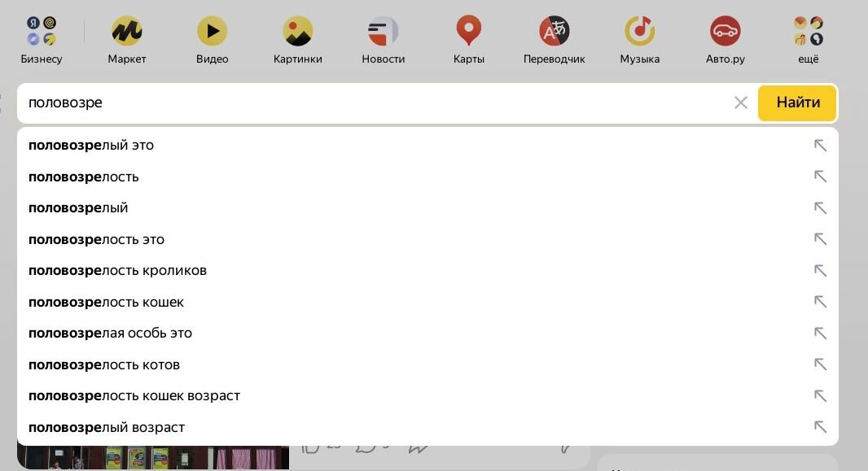Clear the search query with the X

coord(741,102)
